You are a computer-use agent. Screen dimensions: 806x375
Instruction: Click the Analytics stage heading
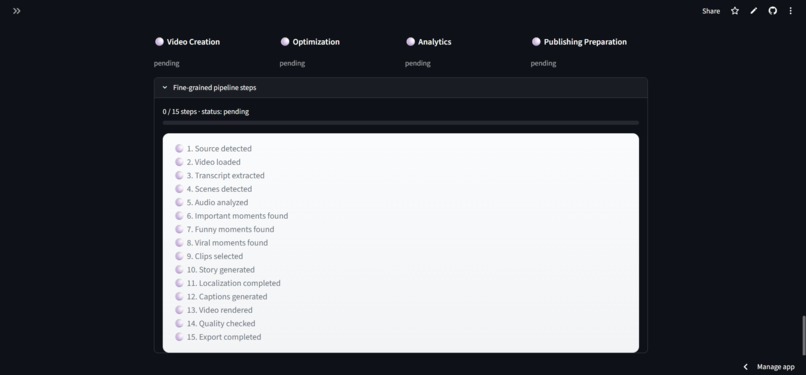click(x=434, y=42)
